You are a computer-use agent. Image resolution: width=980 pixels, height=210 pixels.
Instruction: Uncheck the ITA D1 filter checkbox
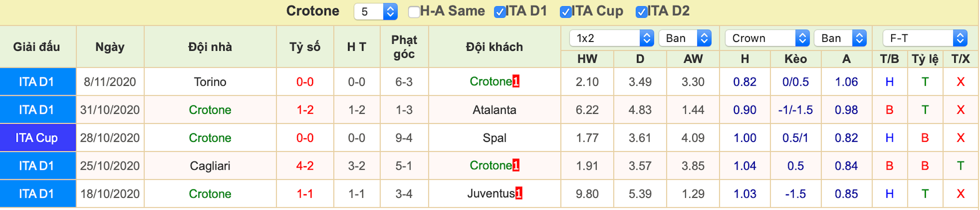click(499, 12)
